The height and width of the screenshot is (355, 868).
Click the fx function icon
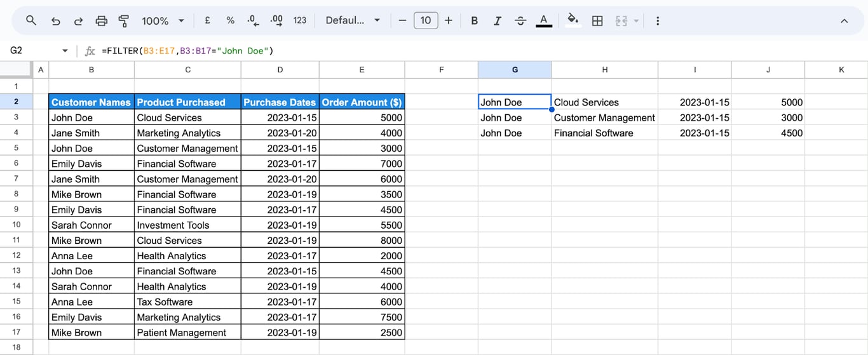pyautogui.click(x=90, y=51)
